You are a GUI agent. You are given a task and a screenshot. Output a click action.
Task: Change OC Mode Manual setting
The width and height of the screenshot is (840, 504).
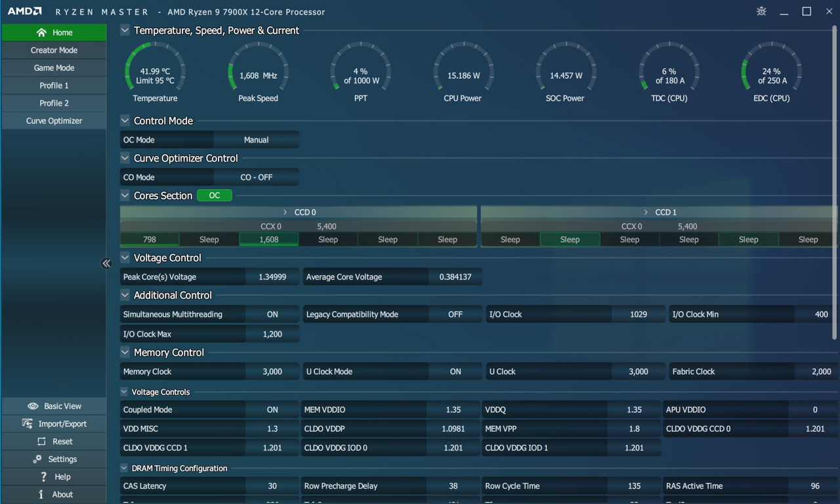point(256,140)
